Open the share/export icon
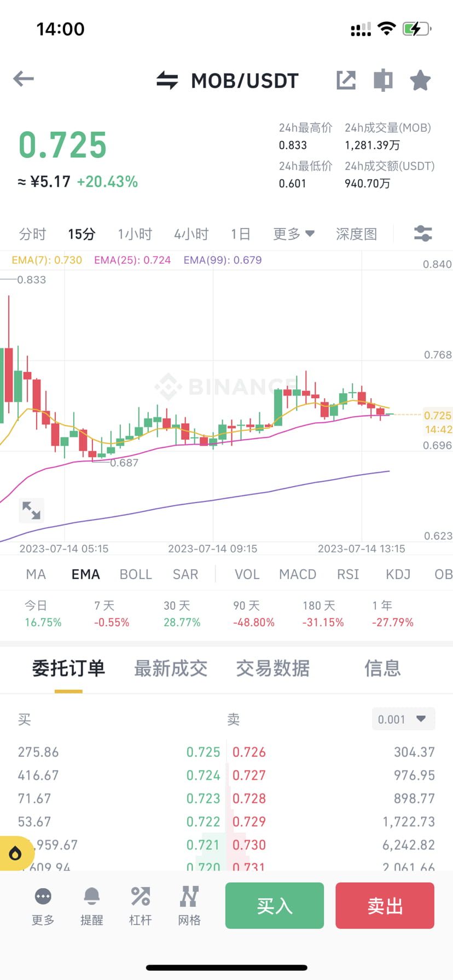Viewport: 453px width, 980px height. [x=346, y=80]
